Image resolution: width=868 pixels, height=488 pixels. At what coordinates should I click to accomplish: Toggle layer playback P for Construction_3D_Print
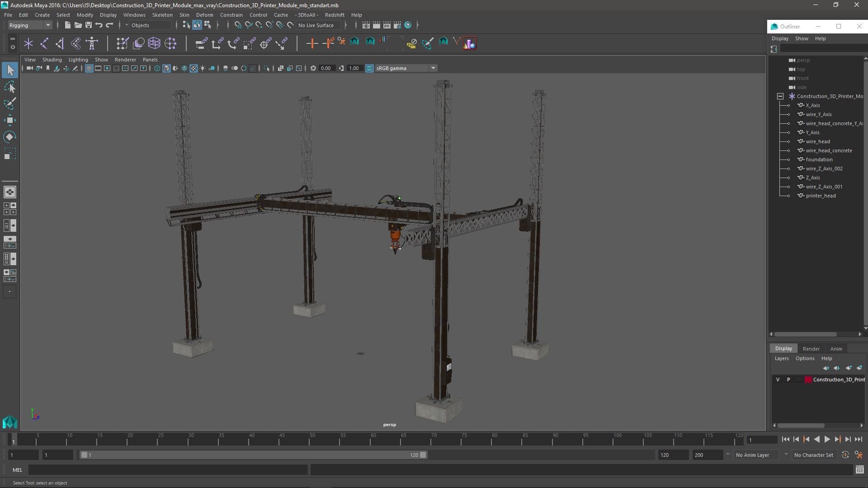[x=788, y=380]
